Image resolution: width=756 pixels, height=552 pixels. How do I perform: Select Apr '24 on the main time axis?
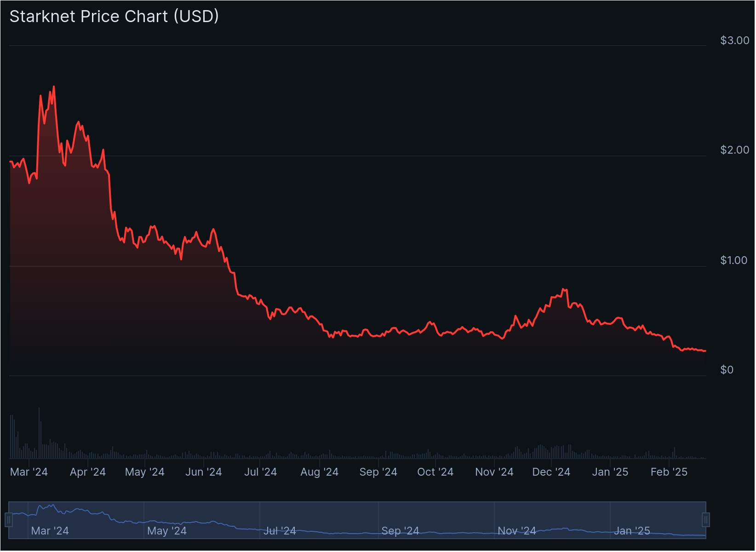click(87, 472)
